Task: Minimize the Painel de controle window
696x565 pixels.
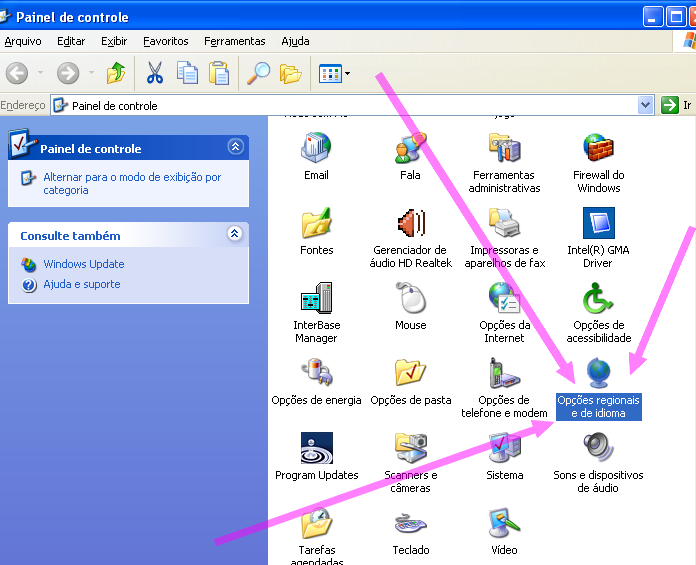Action: 652,17
